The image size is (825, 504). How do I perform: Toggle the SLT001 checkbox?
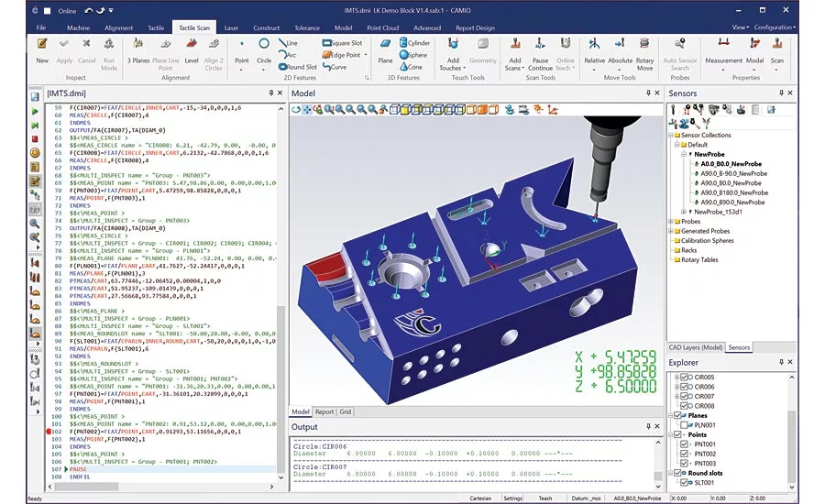[x=684, y=482]
